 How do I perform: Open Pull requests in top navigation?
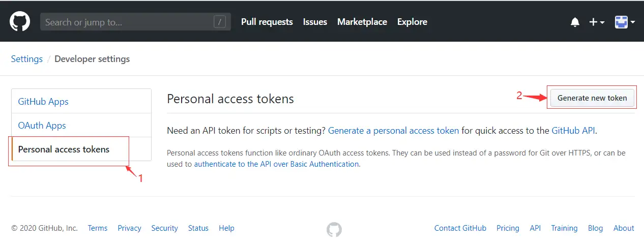coord(267,22)
